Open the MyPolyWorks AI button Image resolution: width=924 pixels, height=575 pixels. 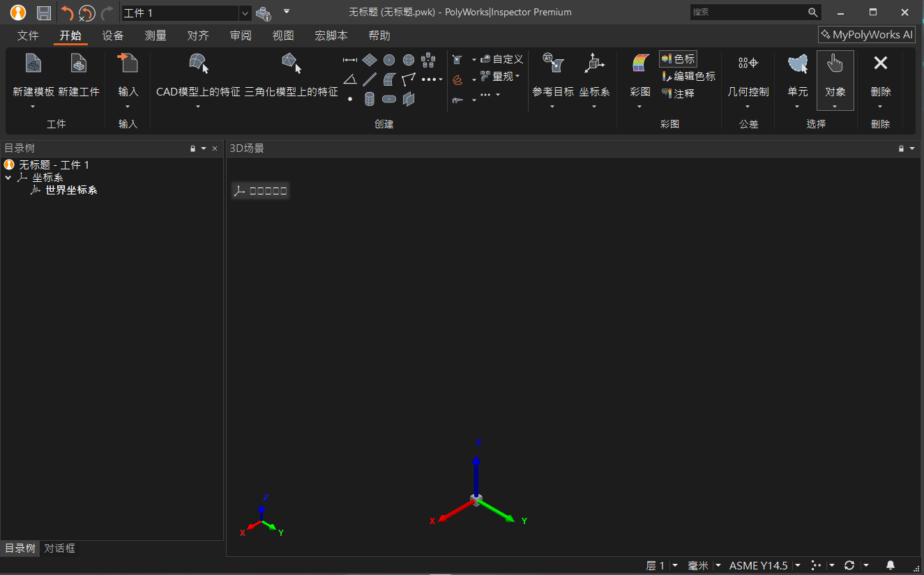coord(867,35)
